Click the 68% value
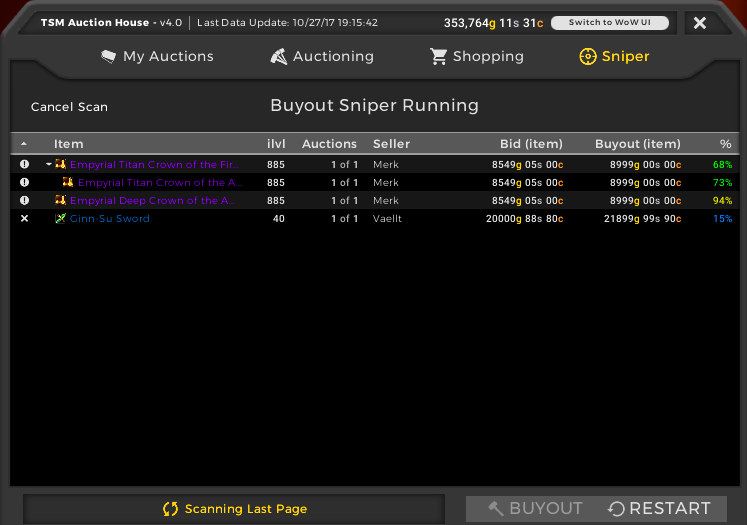The width and height of the screenshot is (747, 525). [722, 164]
